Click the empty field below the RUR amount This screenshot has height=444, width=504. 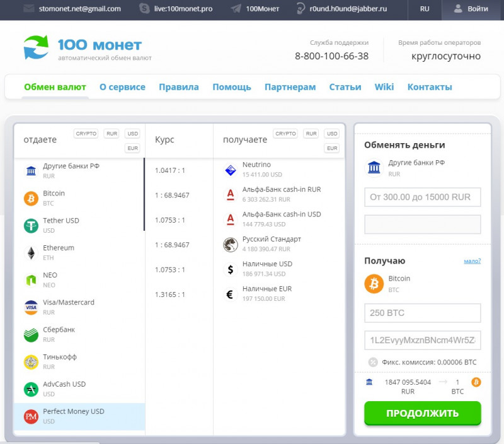coord(423,225)
